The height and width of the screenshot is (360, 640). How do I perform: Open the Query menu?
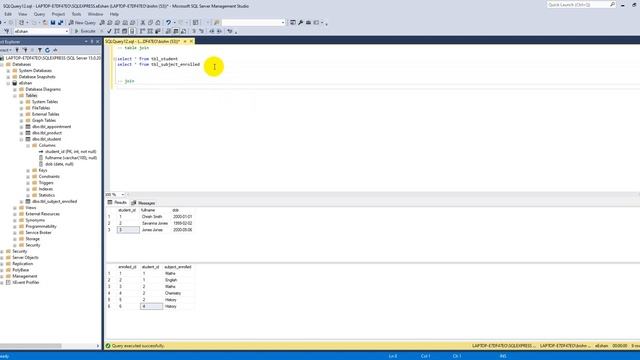(39, 14)
